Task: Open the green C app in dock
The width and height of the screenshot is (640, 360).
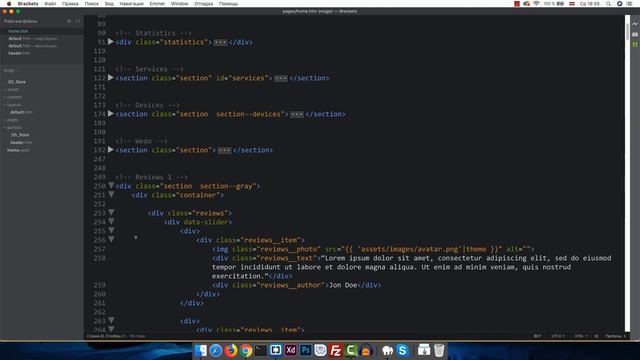Action: click(351, 350)
